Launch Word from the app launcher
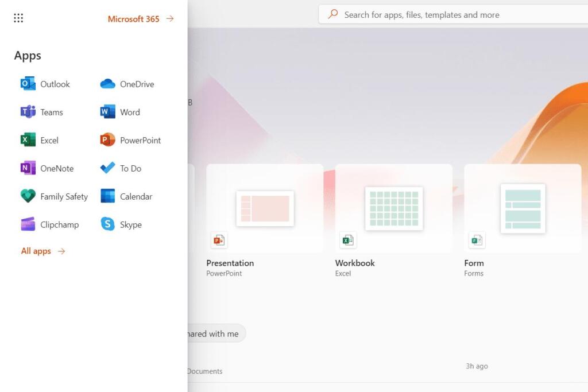The width and height of the screenshot is (588, 392). tap(120, 112)
